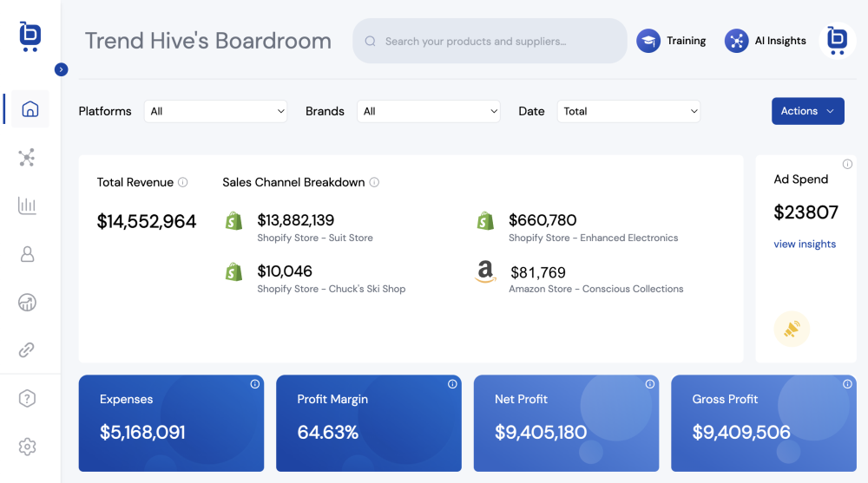Click the $81,769 Amazon store amount
Image resolution: width=868 pixels, height=483 pixels.
click(x=537, y=272)
